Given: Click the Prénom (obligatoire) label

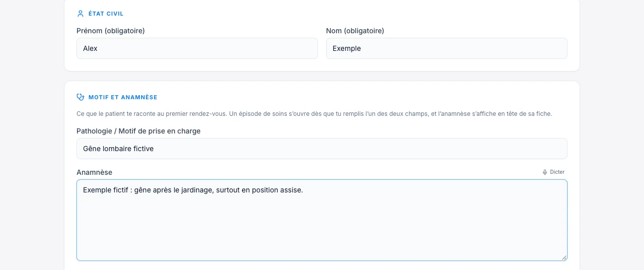Looking at the screenshot, I should [111, 31].
